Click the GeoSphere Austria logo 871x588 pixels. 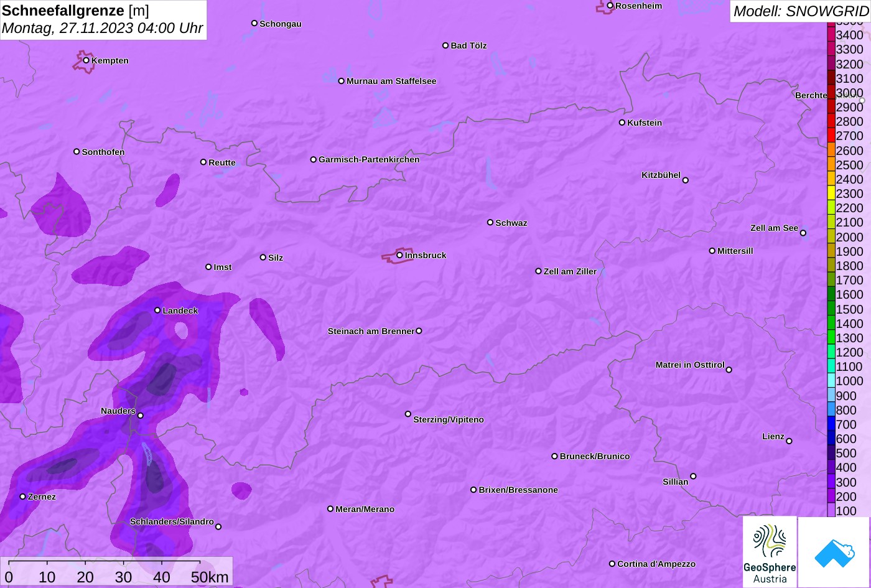point(770,552)
